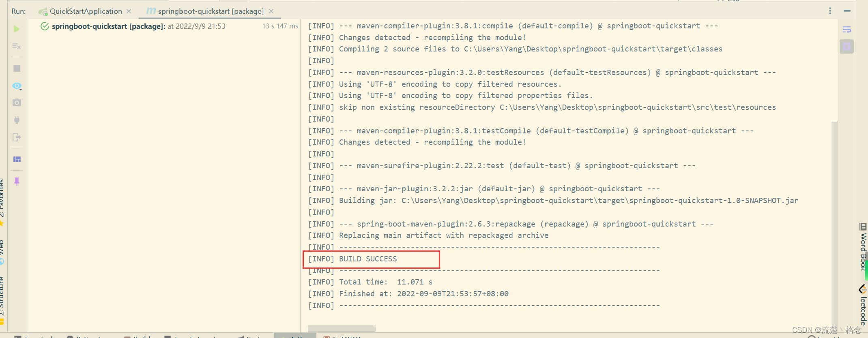This screenshot has height=338, width=868.
Task: Click the spring-boot-maven-plugin:2.6.3:repackage line
Action: coord(511,224)
